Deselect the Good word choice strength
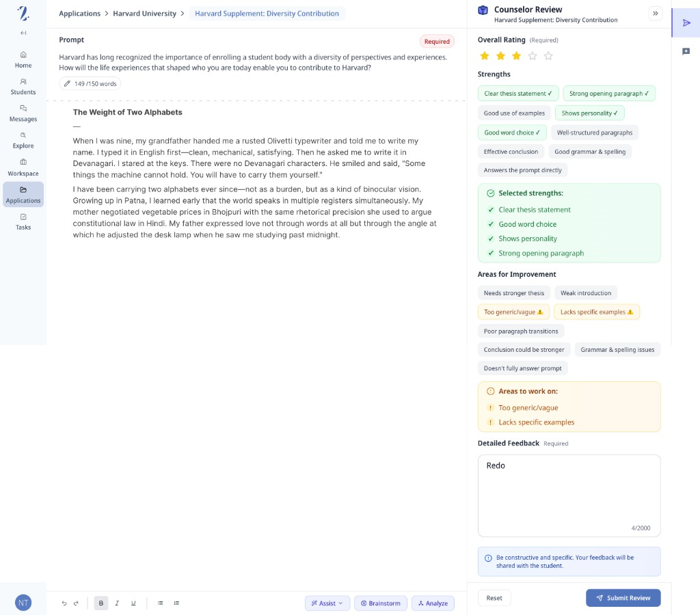This screenshot has width=700, height=615. pos(512,133)
